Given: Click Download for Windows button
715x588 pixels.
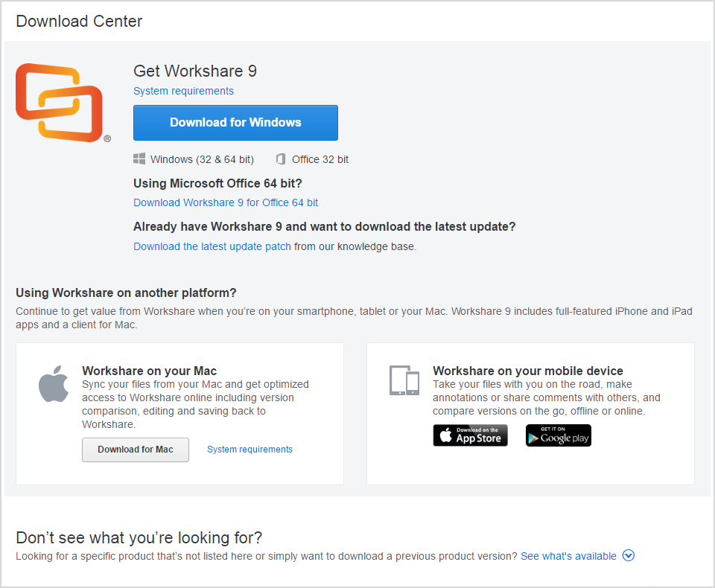Looking at the screenshot, I should 235,123.
